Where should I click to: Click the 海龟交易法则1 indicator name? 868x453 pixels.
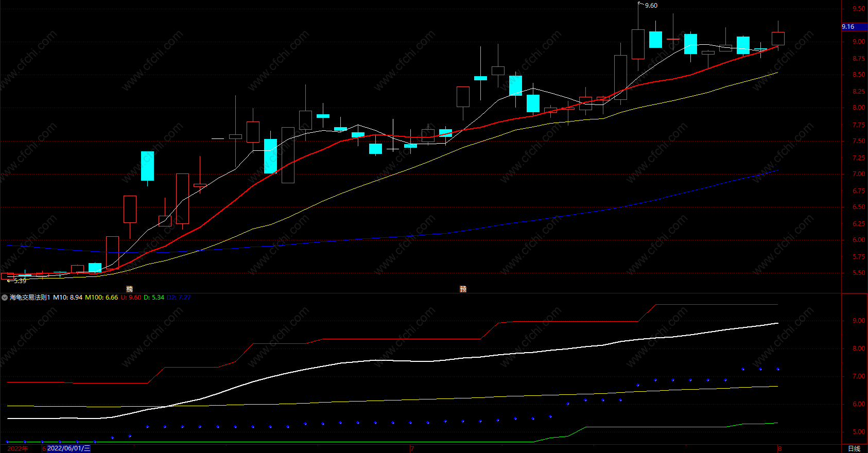[x=30, y=298]
